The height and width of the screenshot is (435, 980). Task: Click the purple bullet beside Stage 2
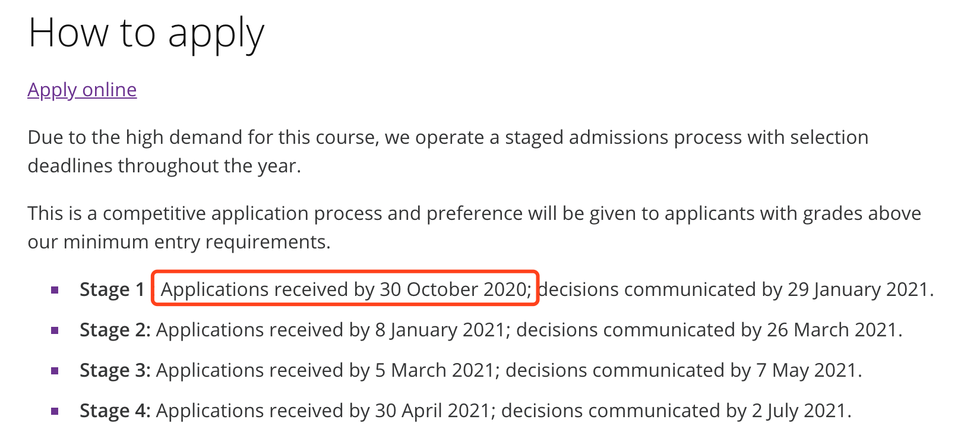55,330
